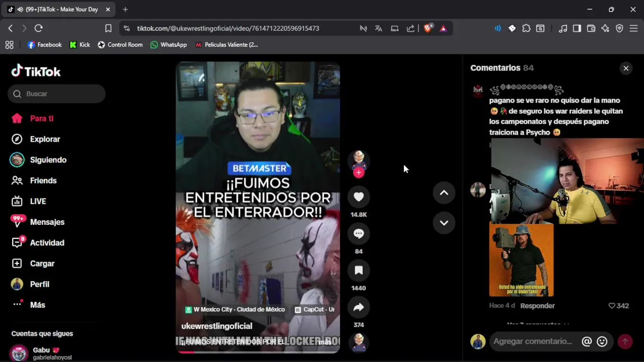Open Brave Rewards triangle icon
Screen dimensions: 644x362
[x=443, y=28]
